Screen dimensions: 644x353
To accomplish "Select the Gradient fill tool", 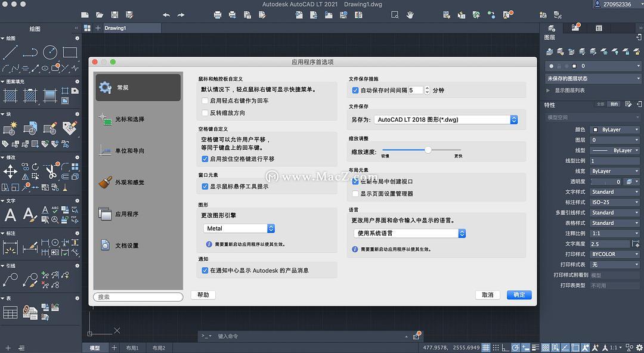I will click(50, 96).
